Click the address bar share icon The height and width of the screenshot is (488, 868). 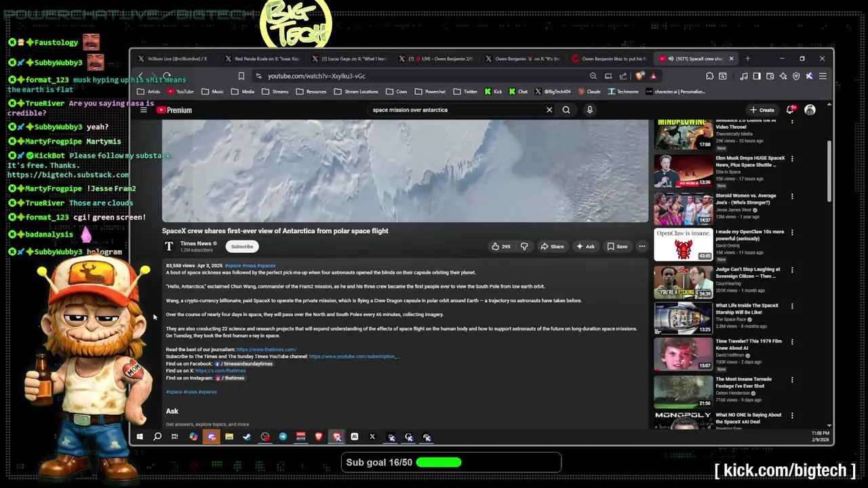(623, 76)
